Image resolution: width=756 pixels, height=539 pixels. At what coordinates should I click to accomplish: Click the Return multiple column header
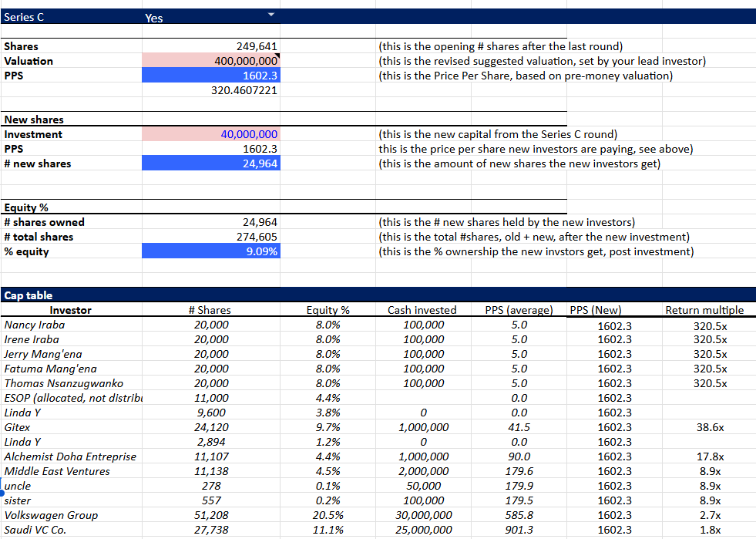pyautogui.click(x=704, y=310)
